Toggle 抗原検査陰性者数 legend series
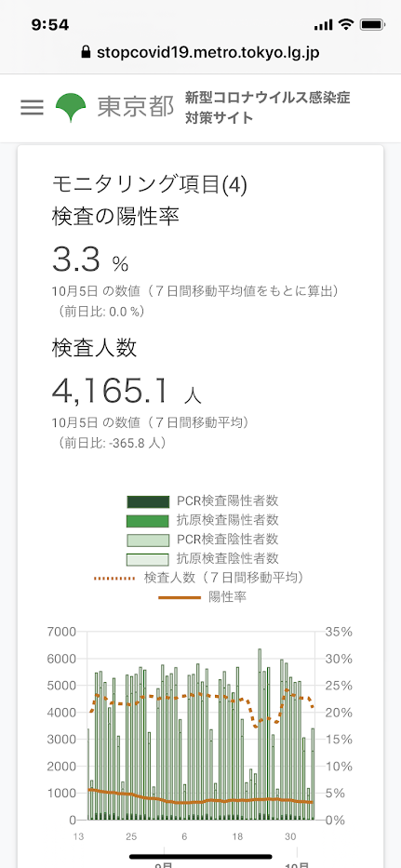 click(202, 558)
